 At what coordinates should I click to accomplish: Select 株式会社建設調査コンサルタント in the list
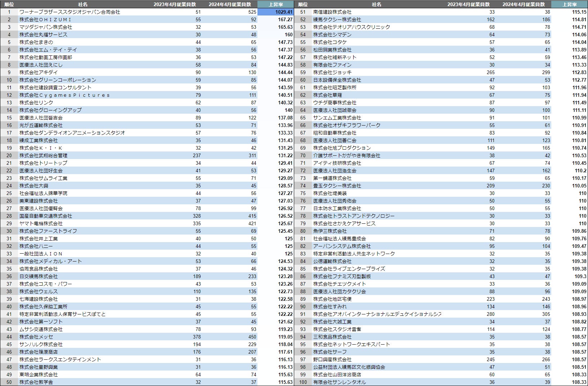[55, 87]
